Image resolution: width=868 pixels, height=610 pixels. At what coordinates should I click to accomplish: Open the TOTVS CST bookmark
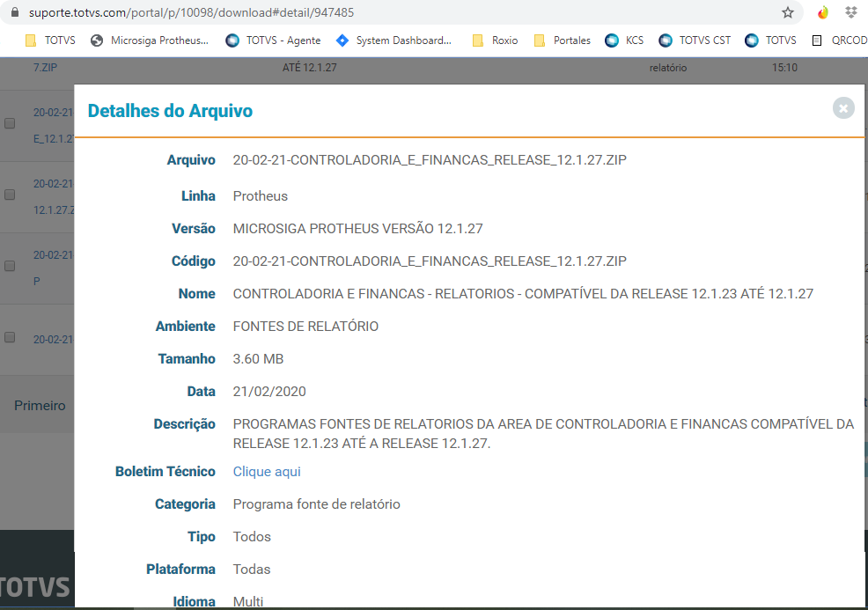pos(695,40)
